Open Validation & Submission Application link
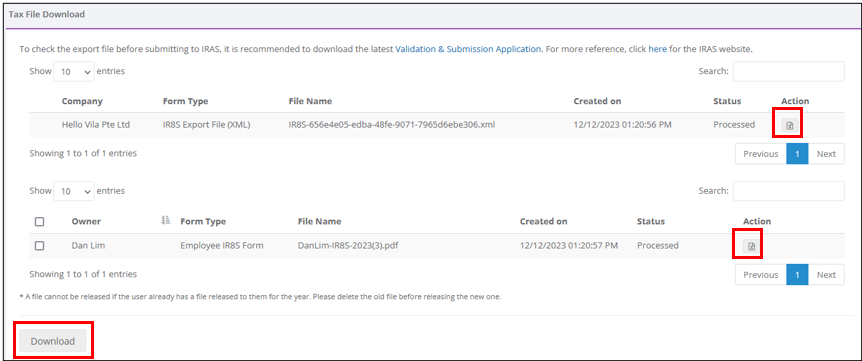 pyautogui.click(x=468, y=49)
